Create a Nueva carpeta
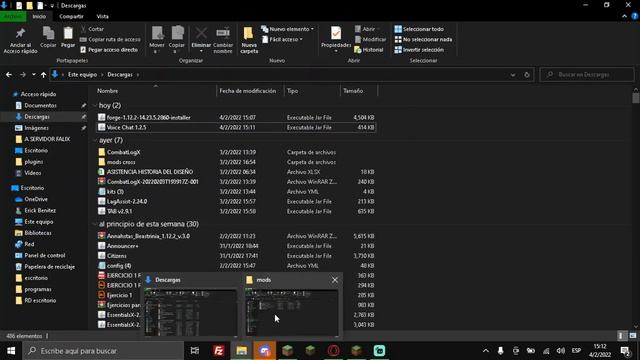This screenshot has width=640, height=360. tap(249, 40)
